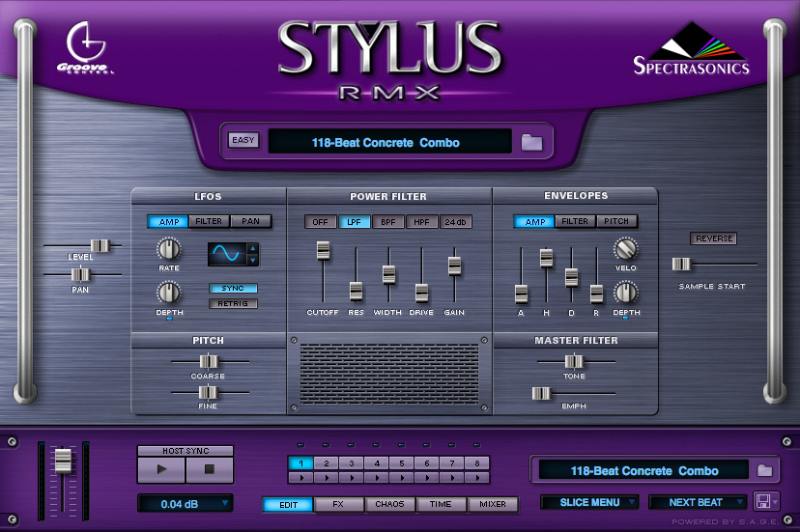Switch to the MIXER page tab
Screen dimensions: 800x532
[493, 504]
